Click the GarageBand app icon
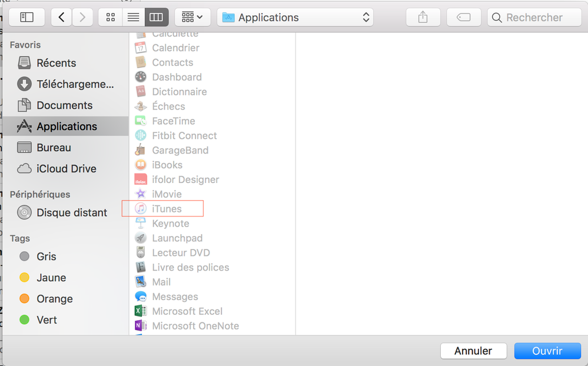 coord(141,150)
